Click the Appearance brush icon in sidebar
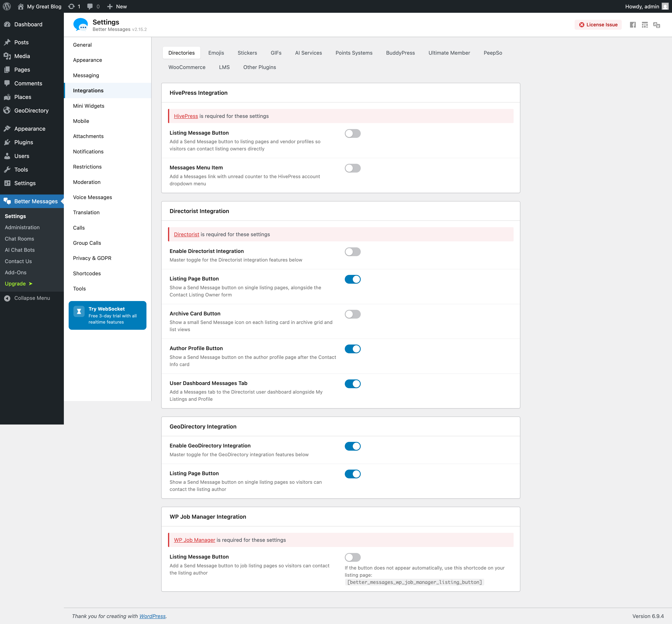This screenshot has width=672, height=624. click(7, 129)
